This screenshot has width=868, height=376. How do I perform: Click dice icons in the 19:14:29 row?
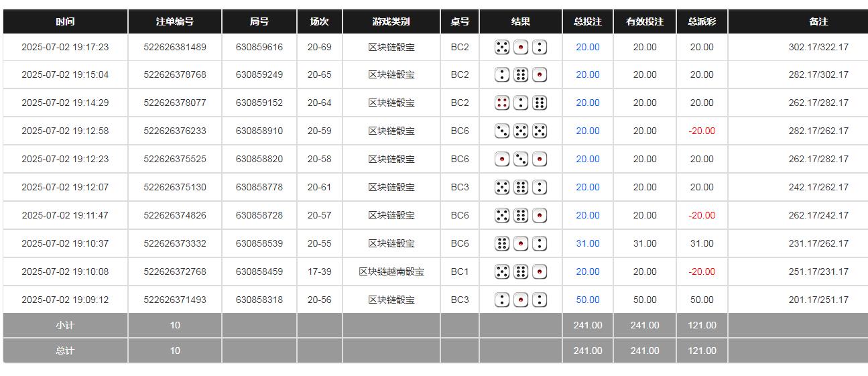[x=520, y=103]
